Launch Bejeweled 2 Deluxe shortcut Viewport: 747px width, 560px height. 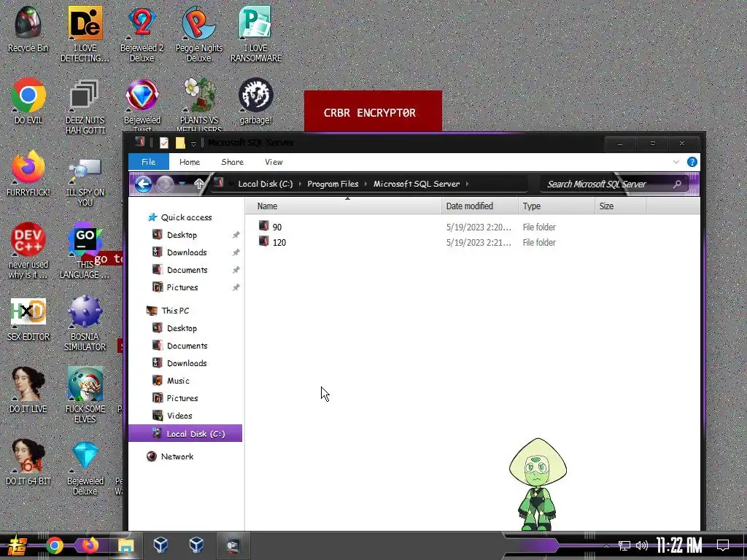coord(142,34)
